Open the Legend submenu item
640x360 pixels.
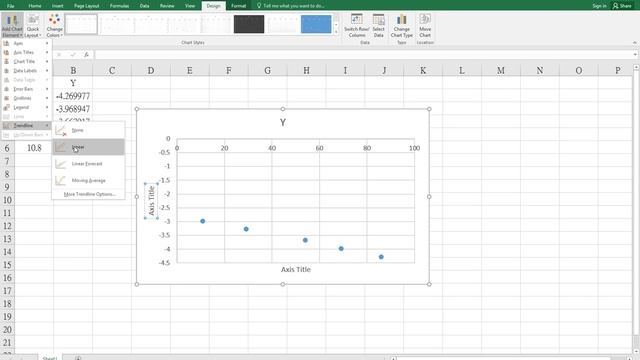pyautogui.click(x=26, y=107)
